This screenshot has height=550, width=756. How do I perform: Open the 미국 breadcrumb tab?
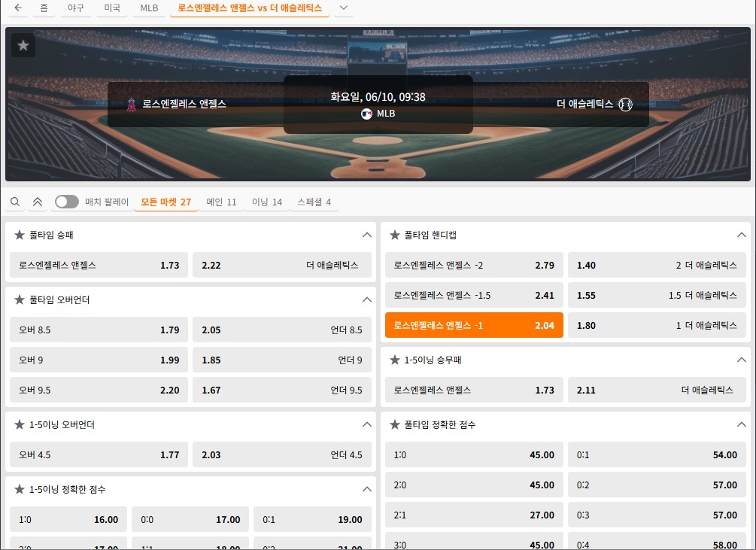[x=112, y=8]
